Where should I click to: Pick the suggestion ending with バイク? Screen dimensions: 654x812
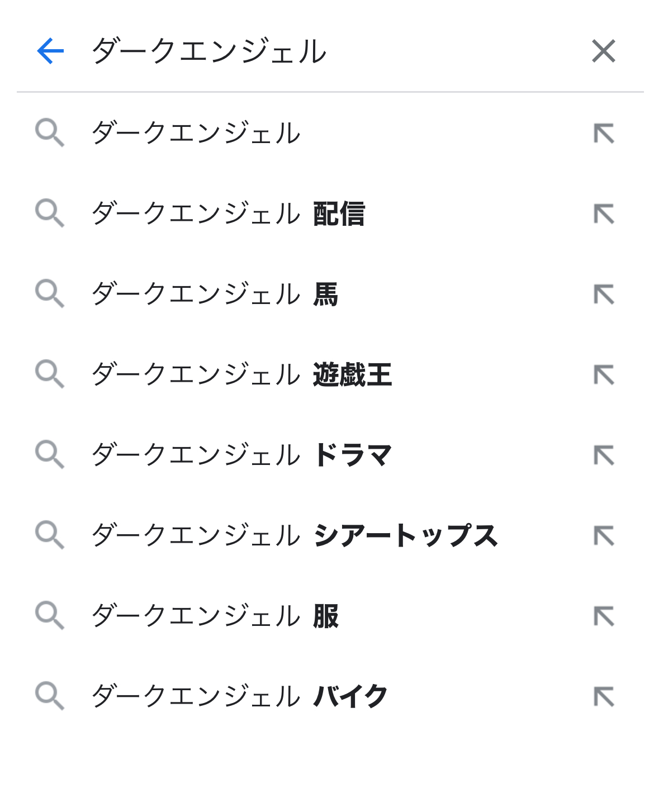pyautogui.click(x=239, y=697)
